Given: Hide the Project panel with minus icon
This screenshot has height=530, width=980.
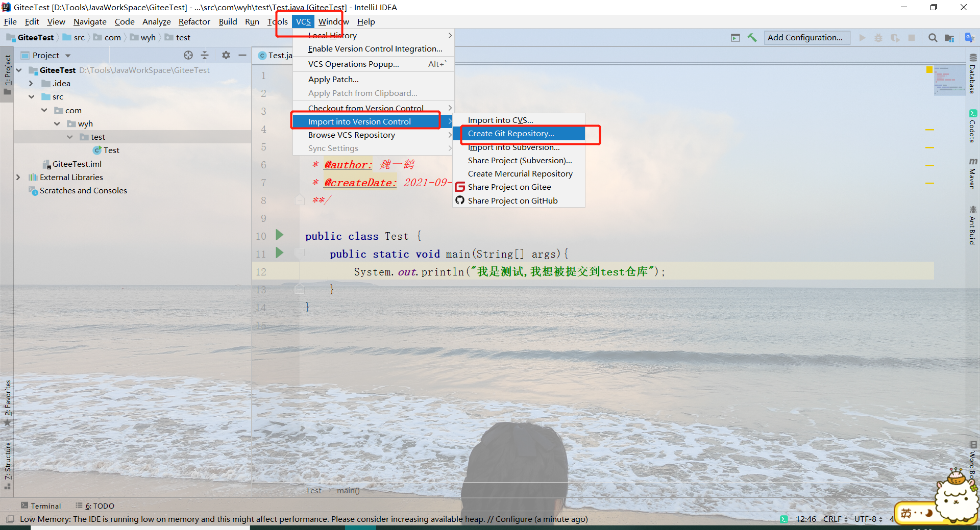Looking at the screenshot, I should (x=242, y=55).
